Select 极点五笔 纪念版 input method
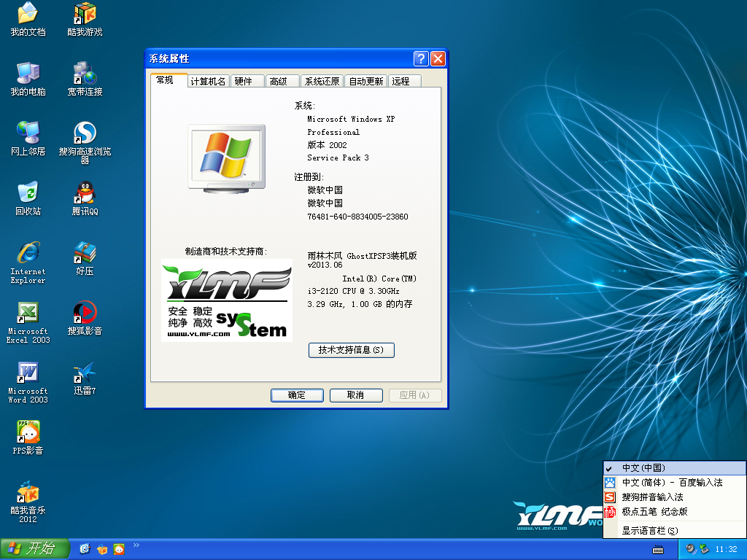747x560 pixels. pos(675,512)
